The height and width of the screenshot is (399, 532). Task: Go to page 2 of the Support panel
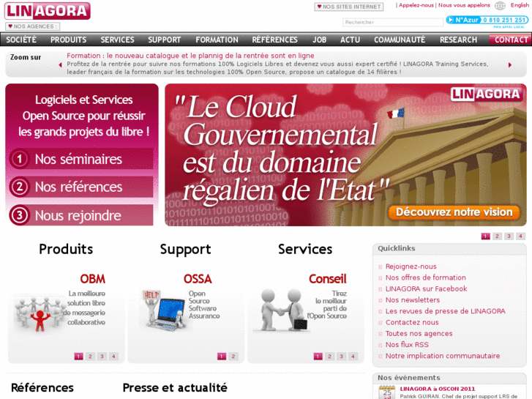(x=233, y=357)
